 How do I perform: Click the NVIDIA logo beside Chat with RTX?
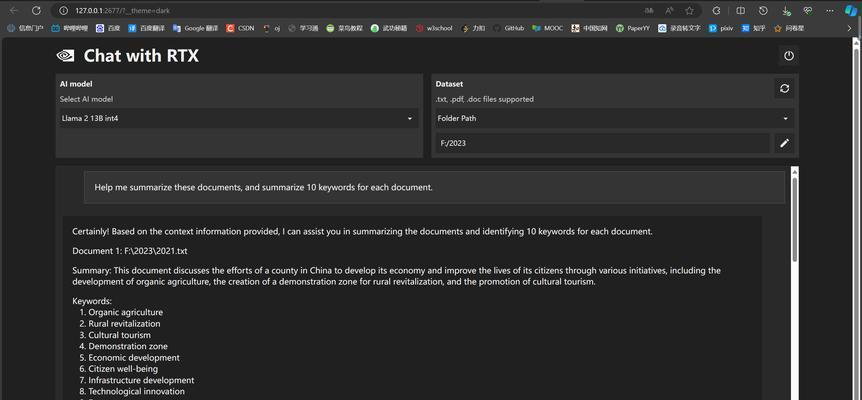tap(66, 55)
